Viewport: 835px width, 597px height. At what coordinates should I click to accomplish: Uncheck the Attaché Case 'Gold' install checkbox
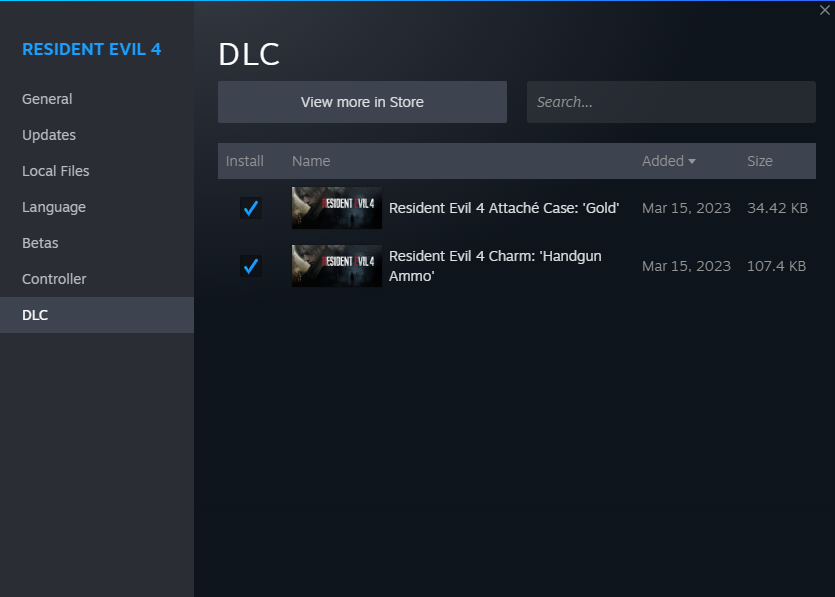coord(251,208)
